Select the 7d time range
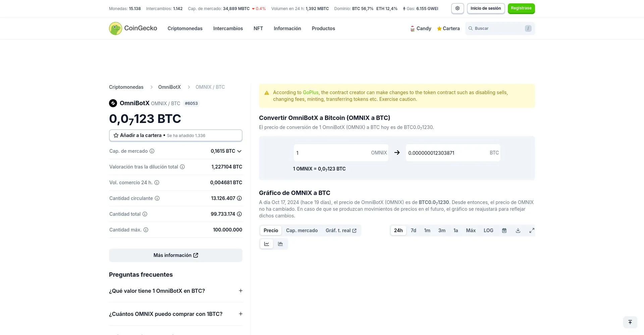The height and width of the screenshot is (335, 644). click(414, 230)
